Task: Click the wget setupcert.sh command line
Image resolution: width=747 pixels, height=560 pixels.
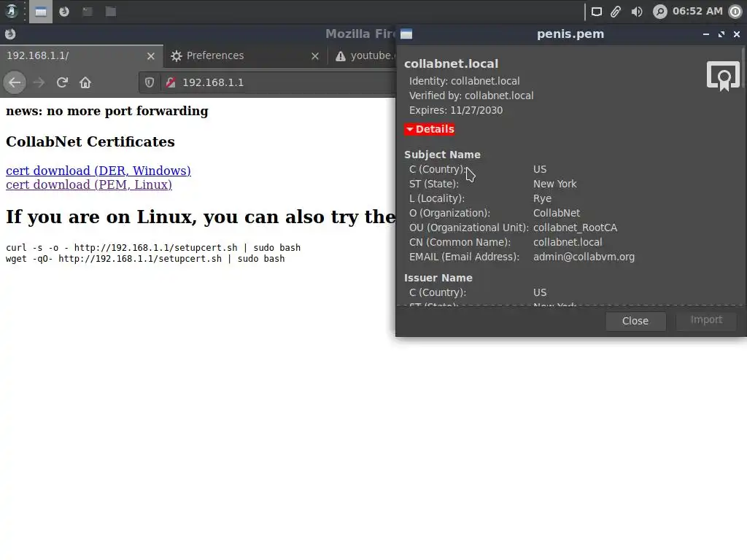Action: coord(145,259)
